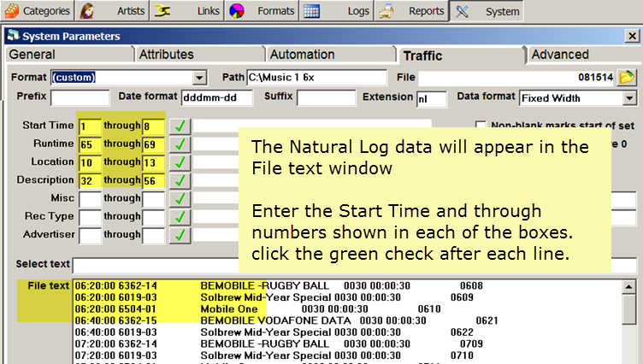Select line '07:20:00 6362-14 BEMOBILE -RUGBY BALL'

pyautogui.click(x=279, y=343)
